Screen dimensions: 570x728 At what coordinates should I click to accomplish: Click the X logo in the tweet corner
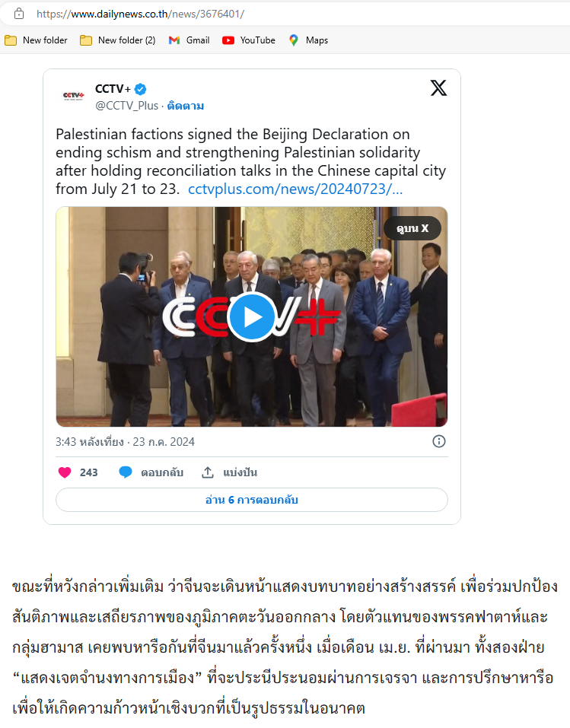click(438, 87)
